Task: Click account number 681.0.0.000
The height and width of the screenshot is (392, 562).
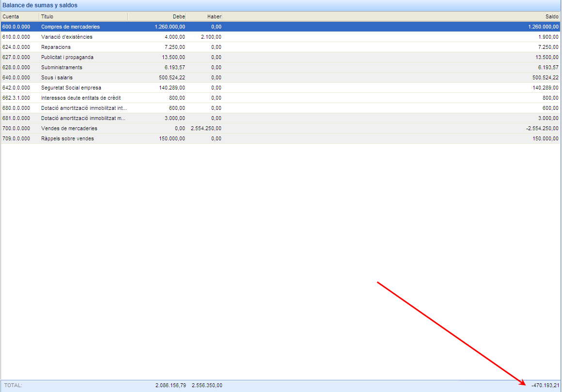Action: (16, 118)
